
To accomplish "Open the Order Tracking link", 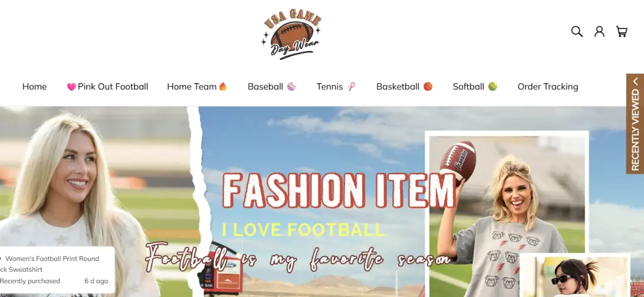I will click(548, 87).
